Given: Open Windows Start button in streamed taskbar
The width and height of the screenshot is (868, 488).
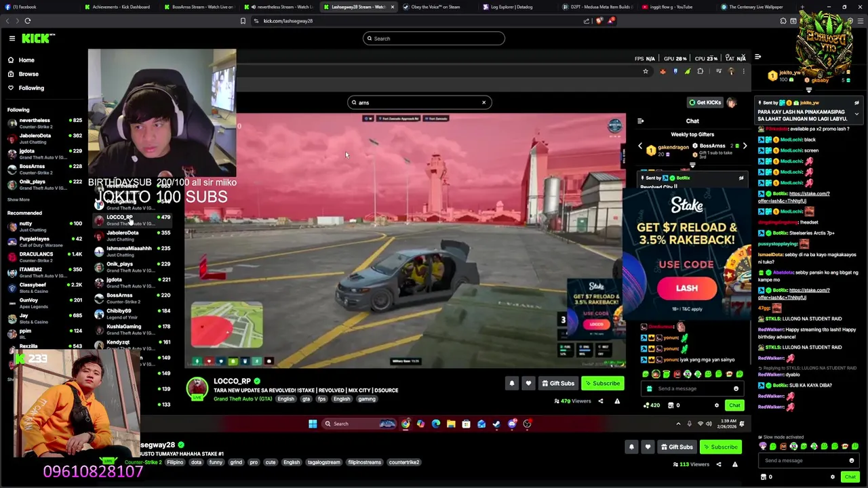Looking at the screenshot, I should (x=313, y=424).
